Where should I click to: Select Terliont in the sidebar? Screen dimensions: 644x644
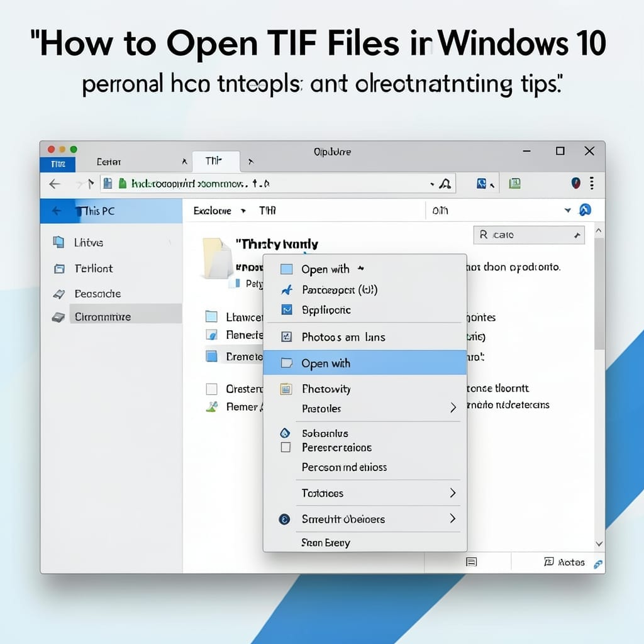93,269
